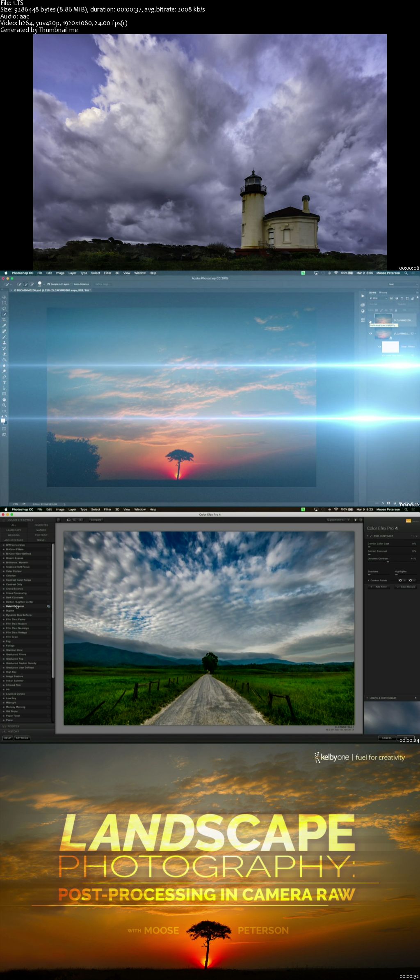The height and width of the screenshot is (980, 420).
Task: Open the workspace dropdown in Photoshop options bar
Action: [x=404, y=284]
